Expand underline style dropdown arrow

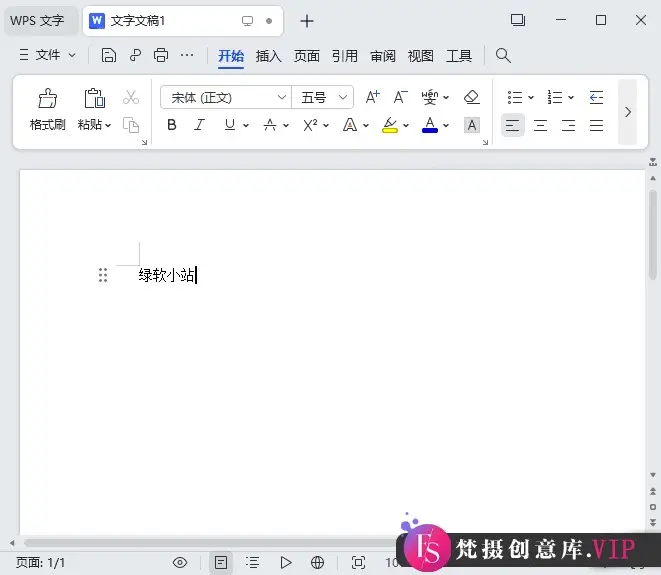(246, 125)
